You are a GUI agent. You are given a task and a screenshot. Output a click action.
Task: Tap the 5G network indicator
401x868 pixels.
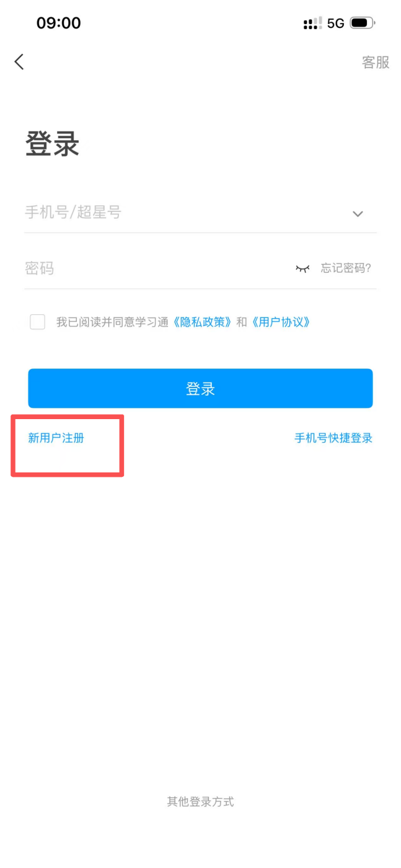point(336,24)
